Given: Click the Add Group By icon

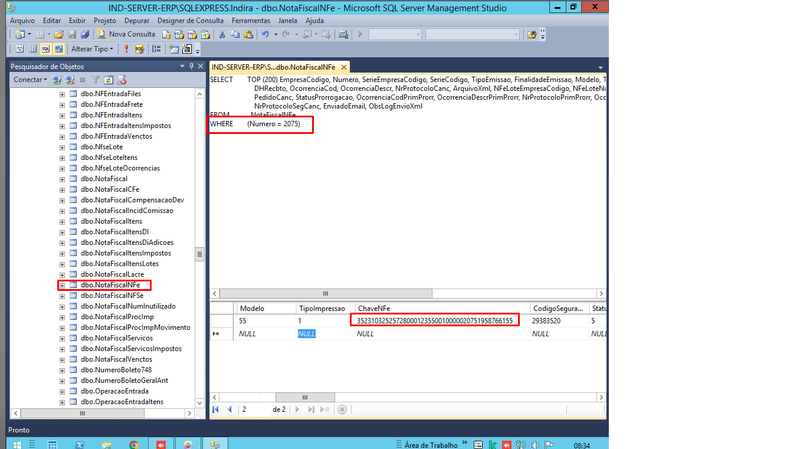Looking at the screenshot, I should tap(157, 49).
